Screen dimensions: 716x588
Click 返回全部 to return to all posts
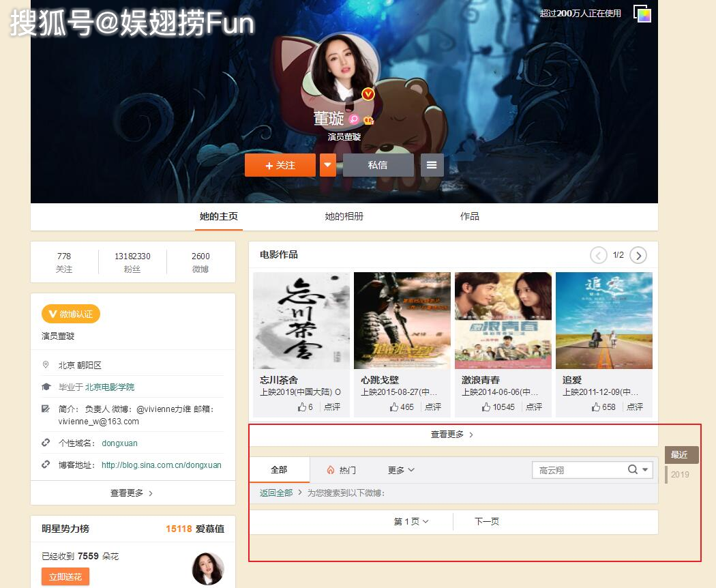tap(276, 493)
